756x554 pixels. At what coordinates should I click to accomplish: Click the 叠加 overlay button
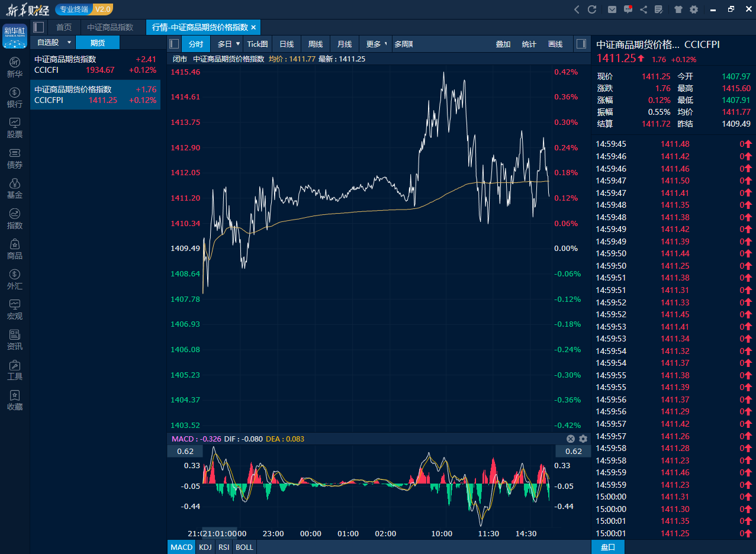click(503, 44)
